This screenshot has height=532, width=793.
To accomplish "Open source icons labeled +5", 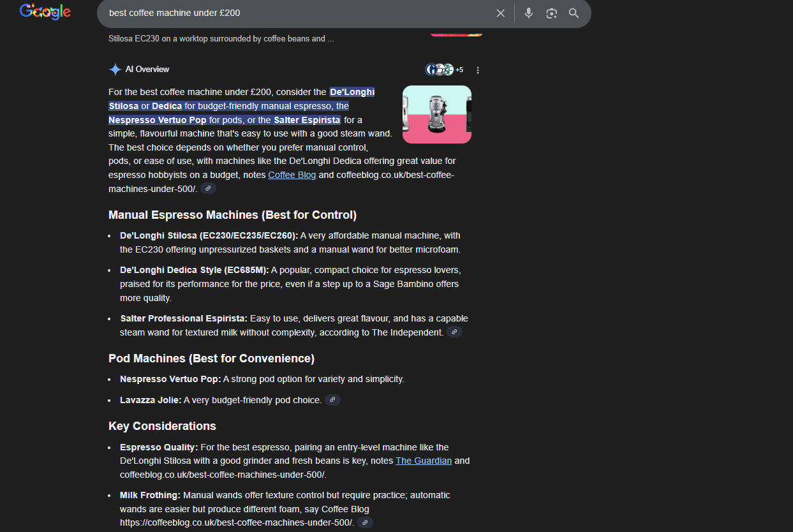I will [x=445, y=70].
